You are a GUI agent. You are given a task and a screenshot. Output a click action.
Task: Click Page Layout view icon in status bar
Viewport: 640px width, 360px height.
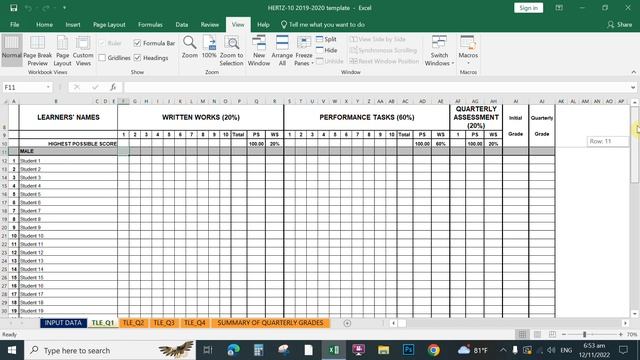537,334
